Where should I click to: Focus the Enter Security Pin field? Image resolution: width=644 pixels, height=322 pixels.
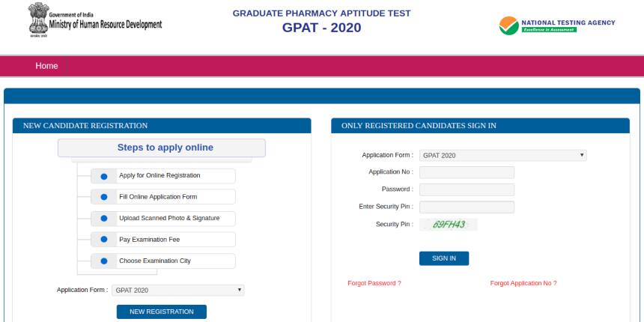[467, 207]
